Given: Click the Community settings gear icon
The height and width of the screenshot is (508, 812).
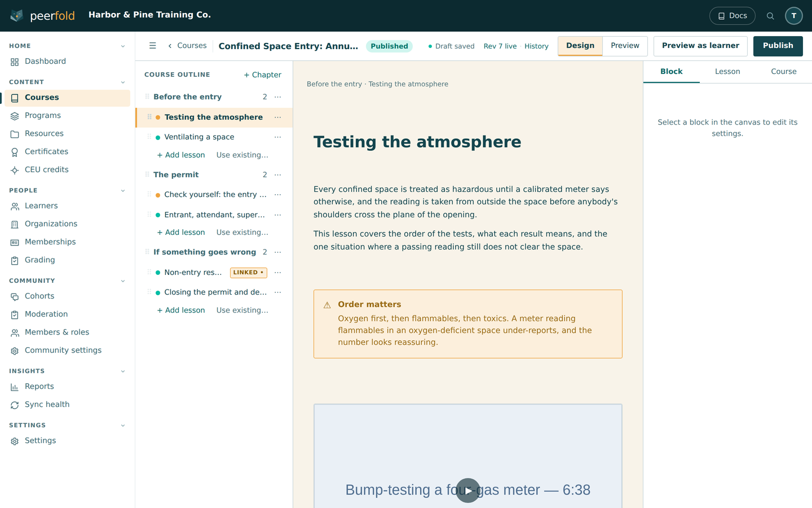Looking at the screenshot, I should click(15, 351).
